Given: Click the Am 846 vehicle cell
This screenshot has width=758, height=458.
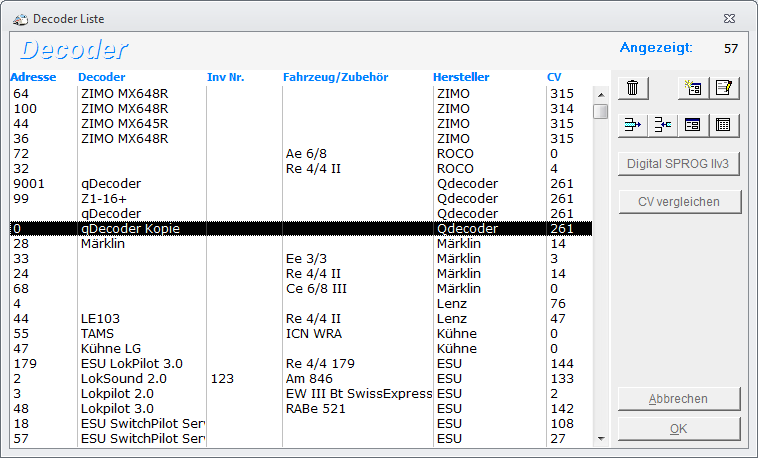Looking at the screenshot, I should pos(309,379).
